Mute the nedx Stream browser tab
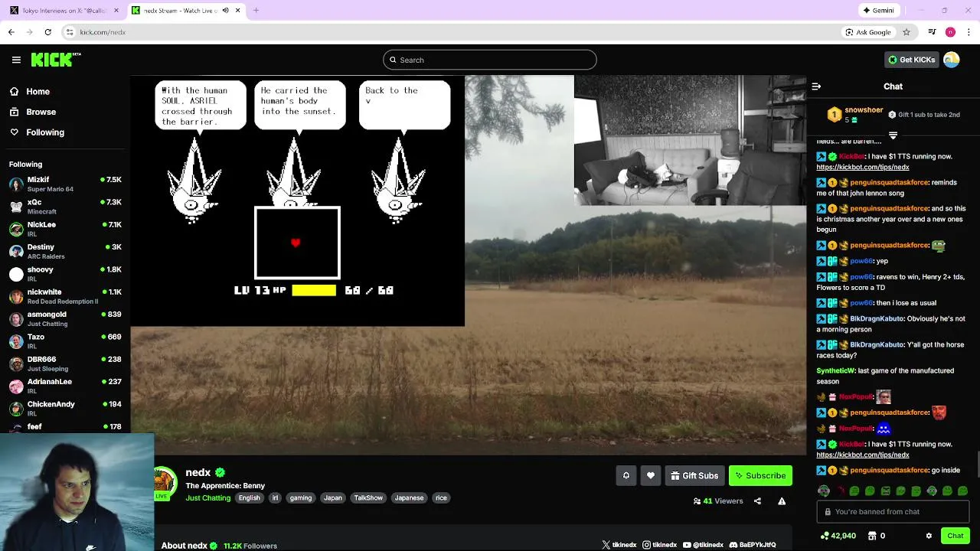 click(225, 11)
